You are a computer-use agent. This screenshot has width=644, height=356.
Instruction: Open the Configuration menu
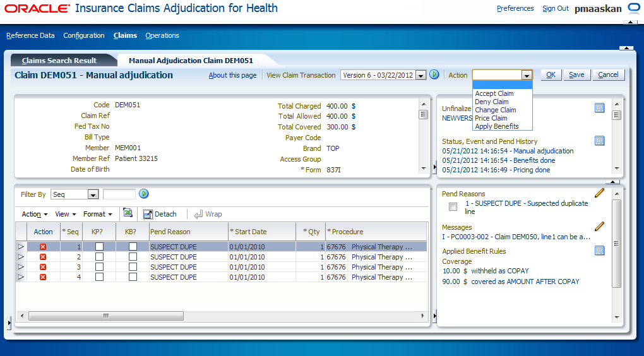click(84, 35)
